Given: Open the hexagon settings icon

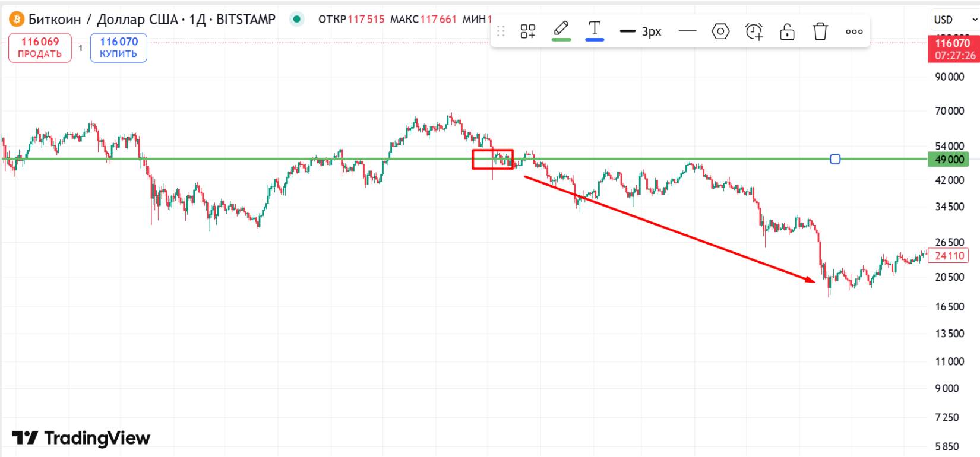Looking at the screenshot, I should pos(720,31).
